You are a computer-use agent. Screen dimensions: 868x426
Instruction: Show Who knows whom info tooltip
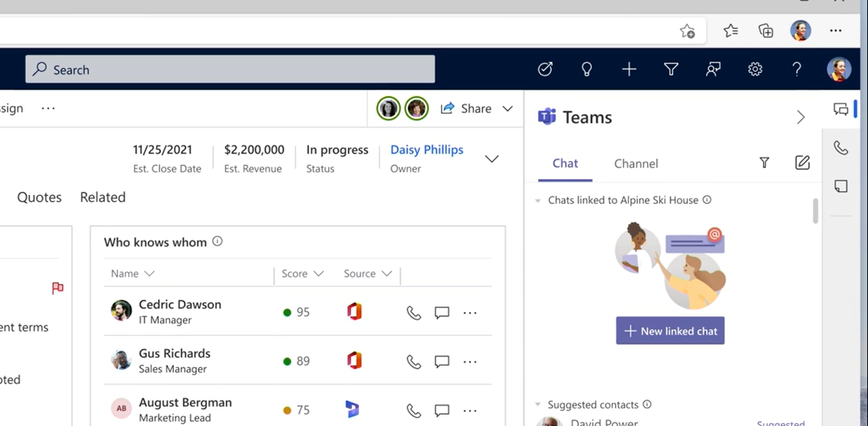(x=218, y=241)
